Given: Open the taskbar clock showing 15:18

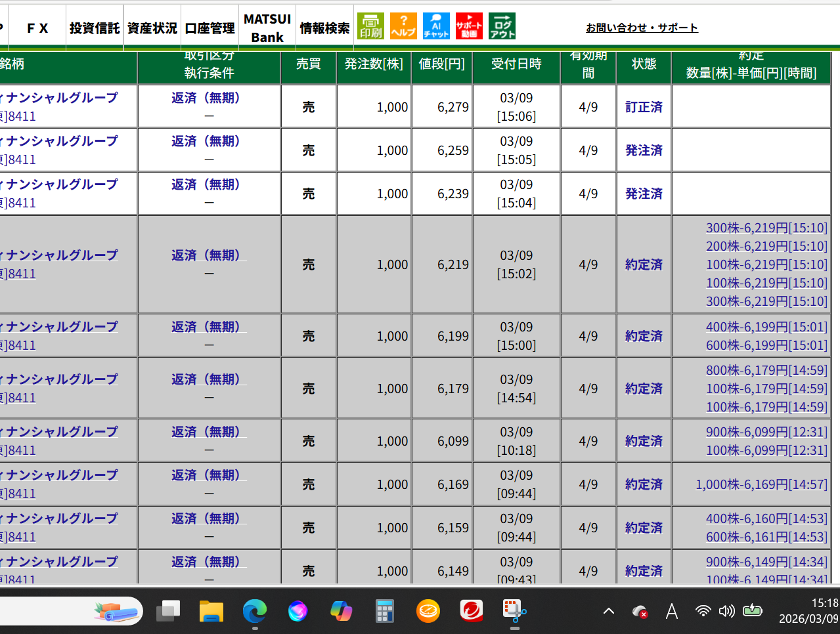Looking at the screenshot, I should pos(808,611).
